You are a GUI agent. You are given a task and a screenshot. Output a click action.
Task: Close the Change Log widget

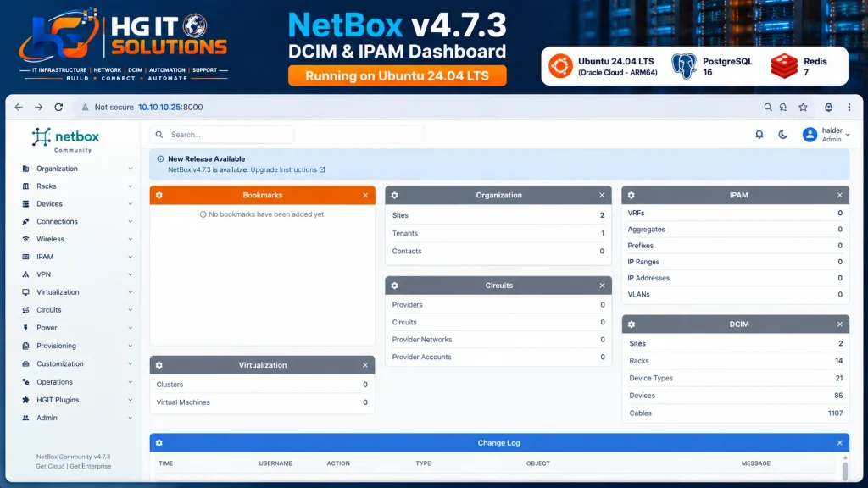click(840, 442)
